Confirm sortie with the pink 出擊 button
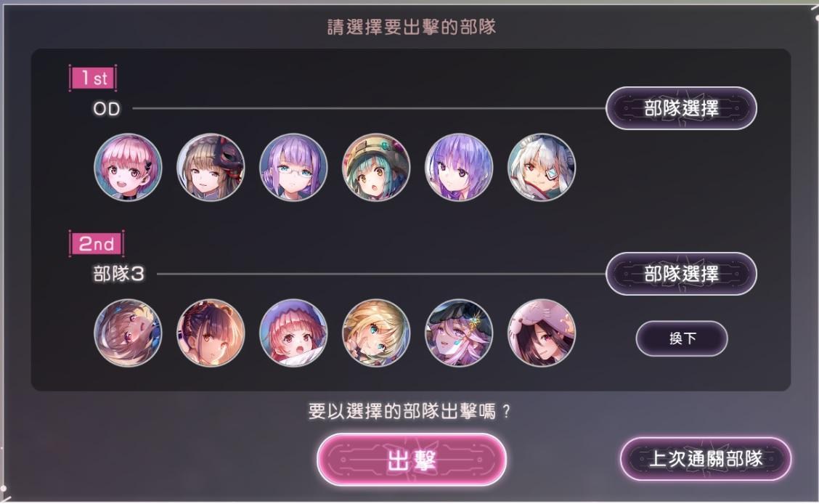 click(412, 460)
